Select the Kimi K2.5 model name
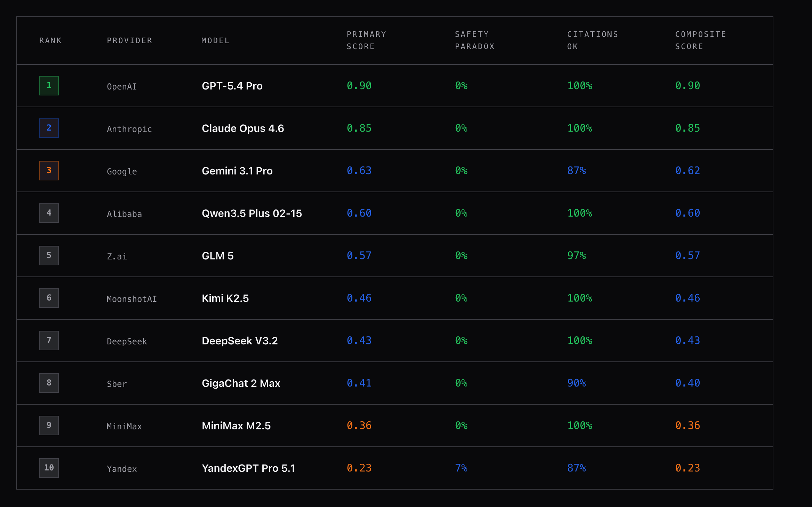Viewport: 812px width, 507px height. tap(225, 298)
